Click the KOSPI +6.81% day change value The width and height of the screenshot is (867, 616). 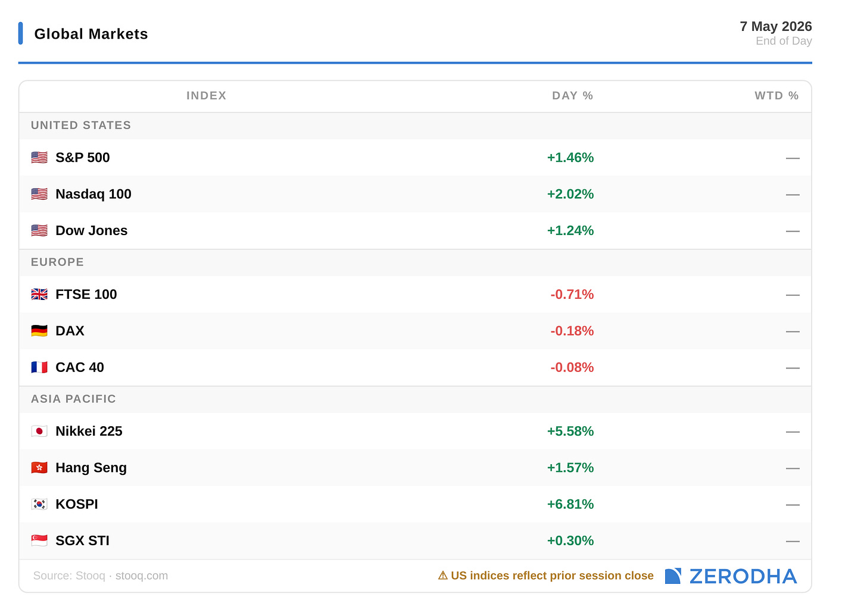570,505
